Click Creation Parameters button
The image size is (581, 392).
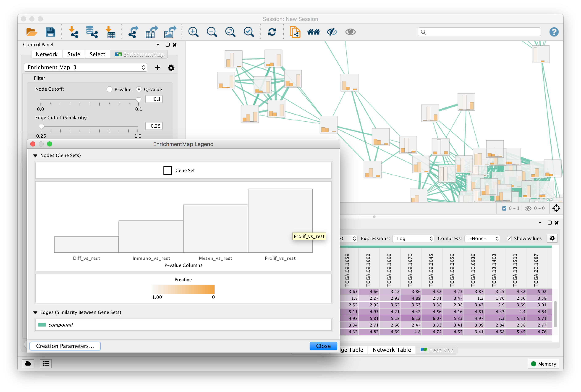click(65, 346)
